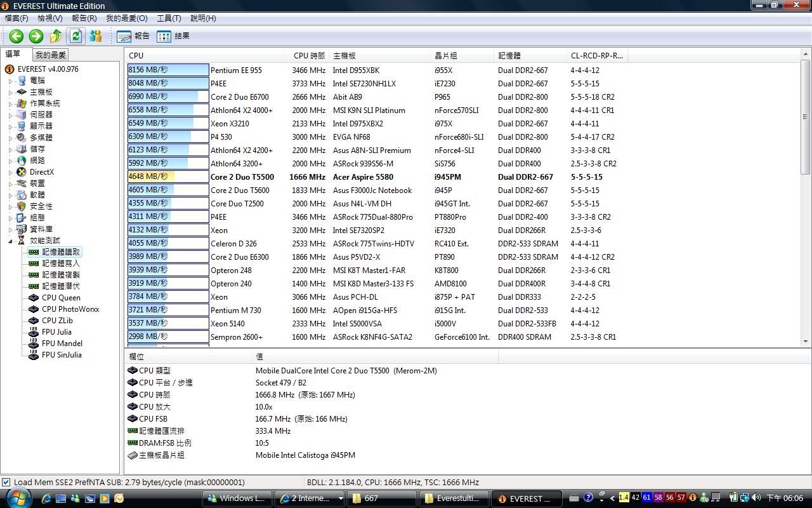Screen dimensions: 812x508
Task: Expand the 多媒體 tree node
Action: coord(11,138)
